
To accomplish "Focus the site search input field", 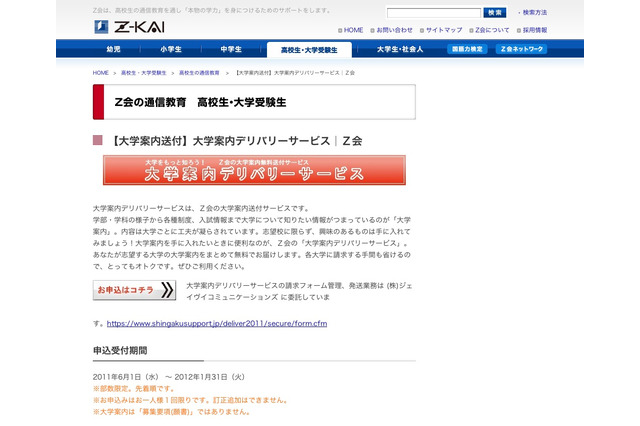I will pyautogui.click(x=433, y=13).
